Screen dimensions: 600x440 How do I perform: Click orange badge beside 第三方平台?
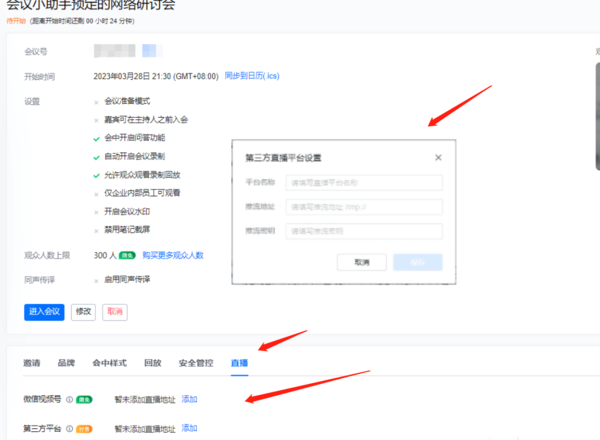[x=84, y=429]
